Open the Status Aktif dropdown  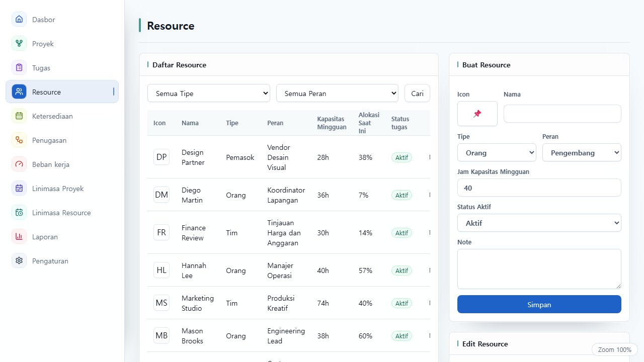pyautogui.click(x=539, y=223)
